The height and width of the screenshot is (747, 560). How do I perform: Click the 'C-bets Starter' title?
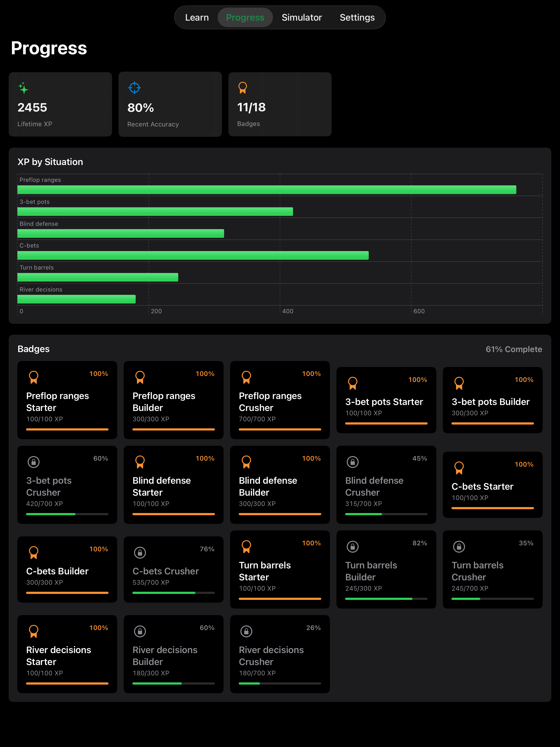[482, 487]
